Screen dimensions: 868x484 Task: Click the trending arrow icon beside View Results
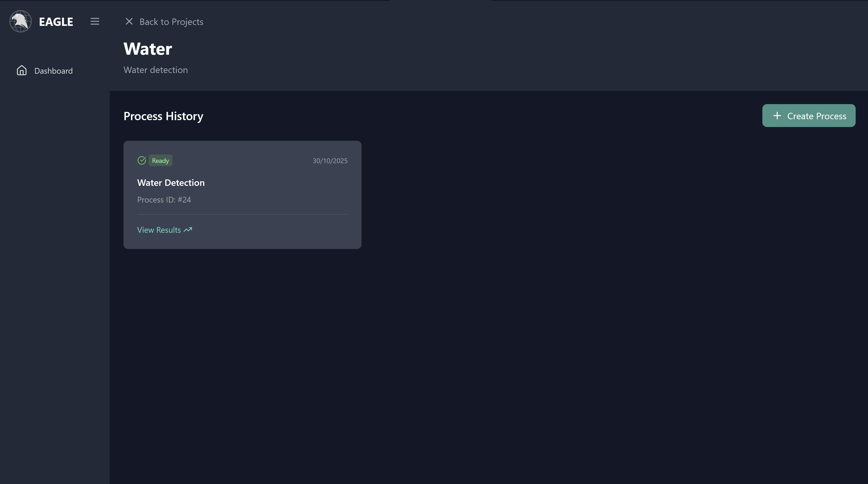coord(188,230)
